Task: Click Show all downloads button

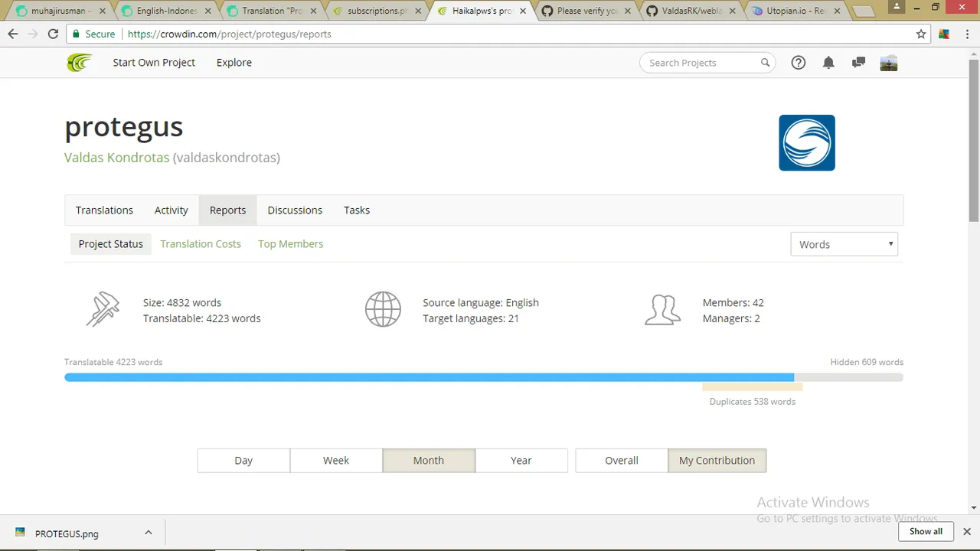Action: point(926,531)
